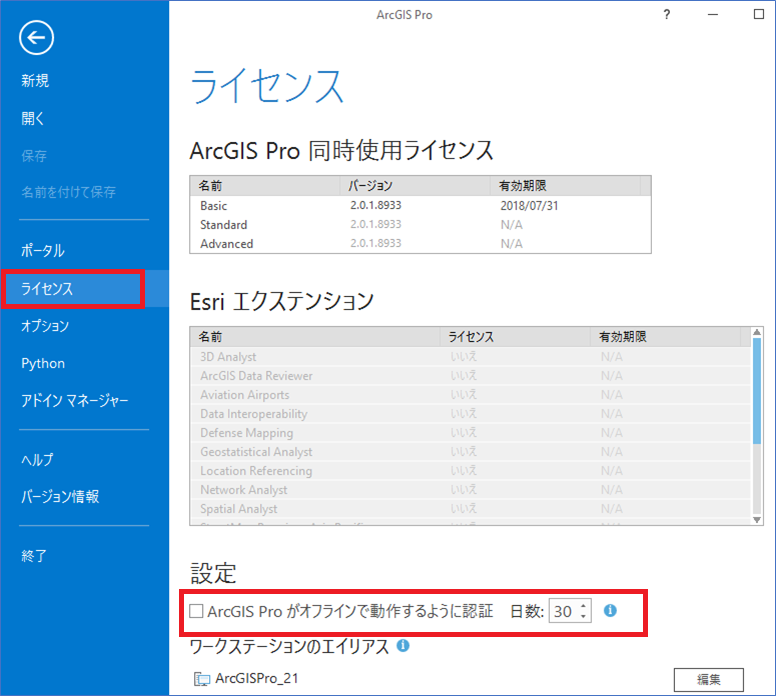
Task: Click the help question mark icon
Action: tap(667, 14)
